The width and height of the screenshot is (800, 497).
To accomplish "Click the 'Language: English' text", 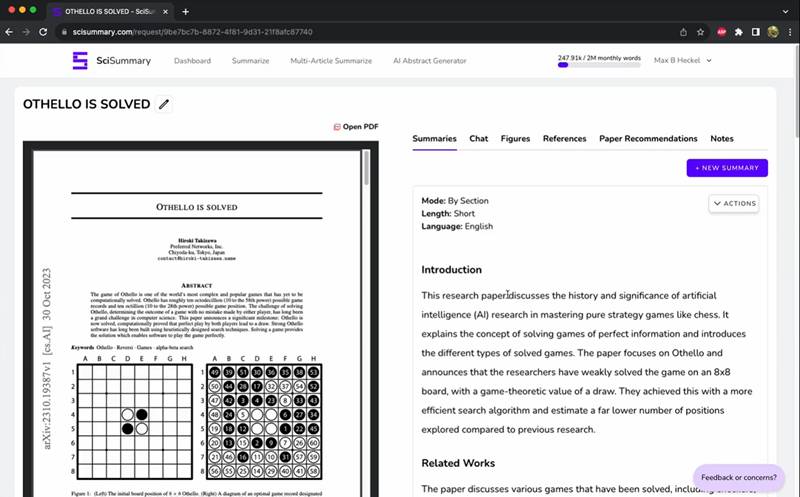I will tap(457, 227).
